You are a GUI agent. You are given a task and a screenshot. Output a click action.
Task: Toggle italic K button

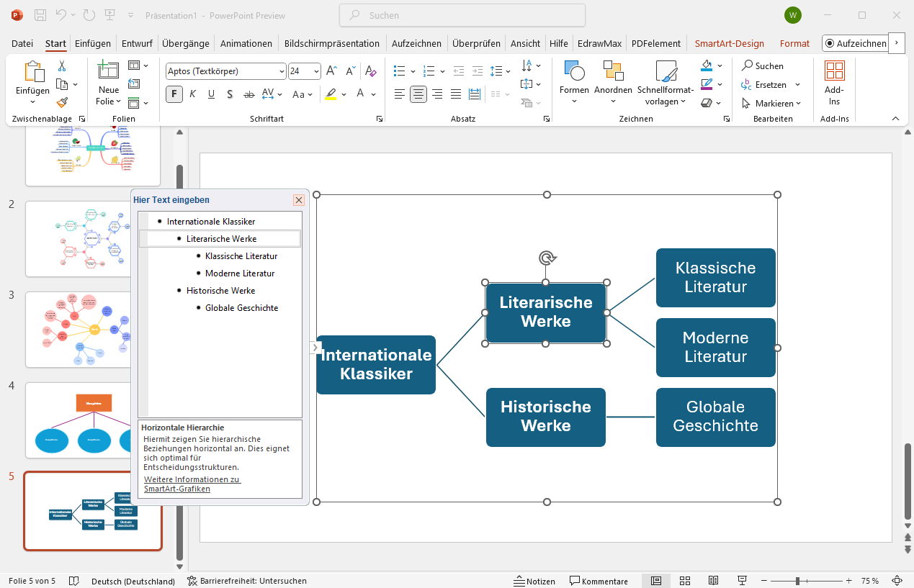coord(192,94)
